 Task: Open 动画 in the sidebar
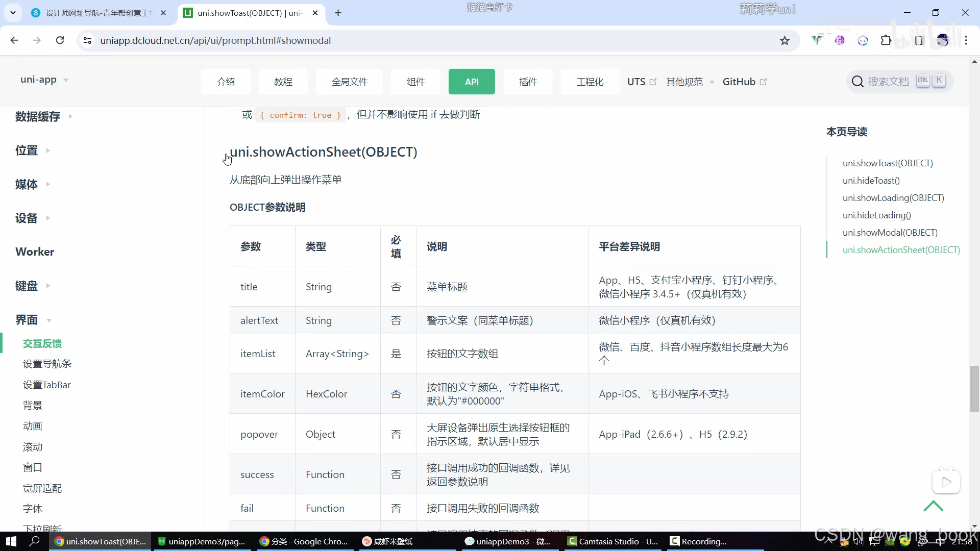click(33, 426)
